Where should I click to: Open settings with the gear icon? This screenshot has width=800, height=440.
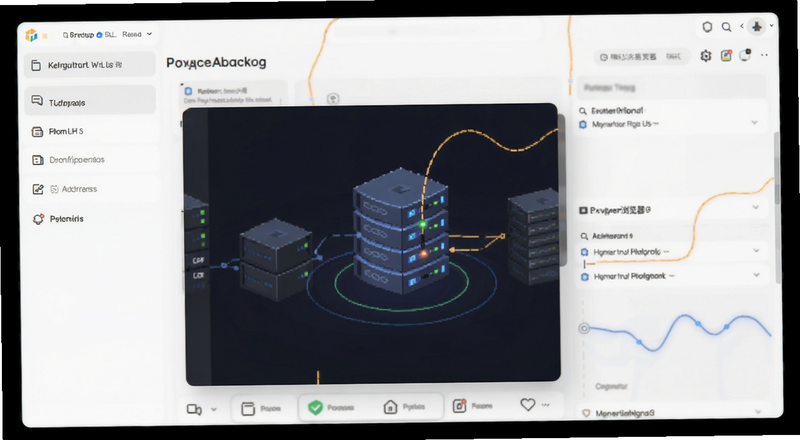(x=706, y=56)
